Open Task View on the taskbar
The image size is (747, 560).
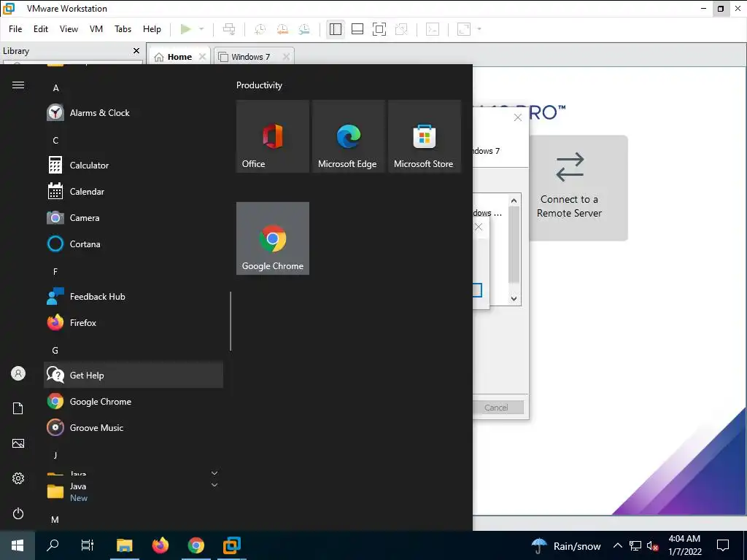click(x=88, y=545)
